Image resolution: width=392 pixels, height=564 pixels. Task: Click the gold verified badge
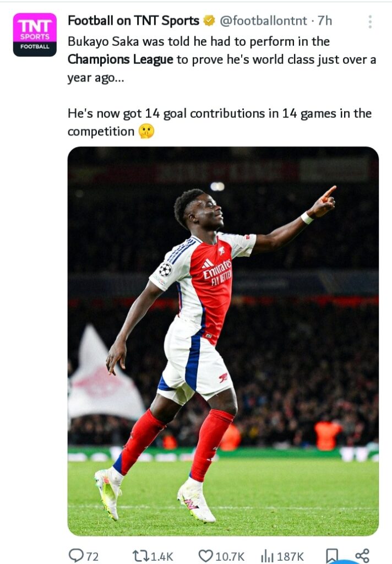[x=209, y=21]
